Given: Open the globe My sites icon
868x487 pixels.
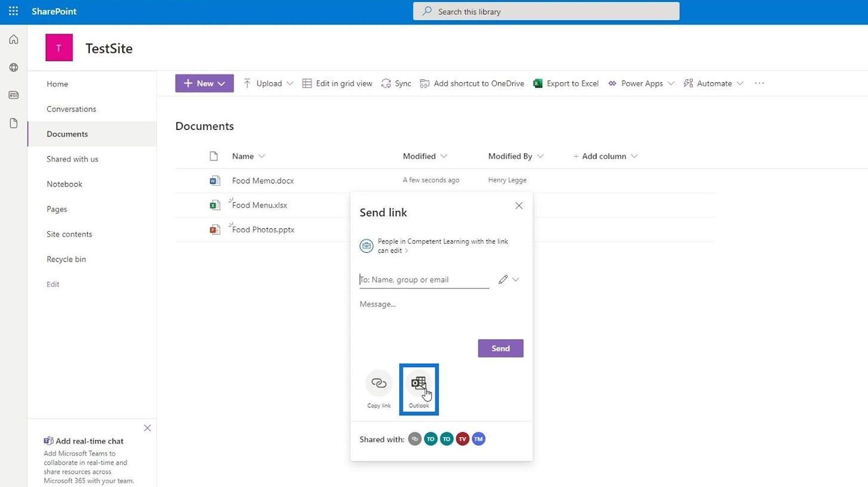Looking at the screenshot, I should [x=13, y=67].
